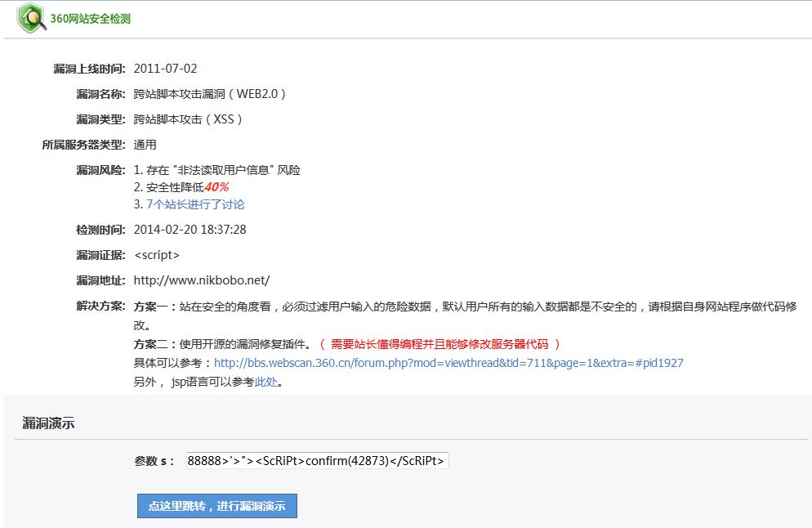Click the 参数 s label
The width and height of the screenshot is (812, 528).
(x=154, y=461)
